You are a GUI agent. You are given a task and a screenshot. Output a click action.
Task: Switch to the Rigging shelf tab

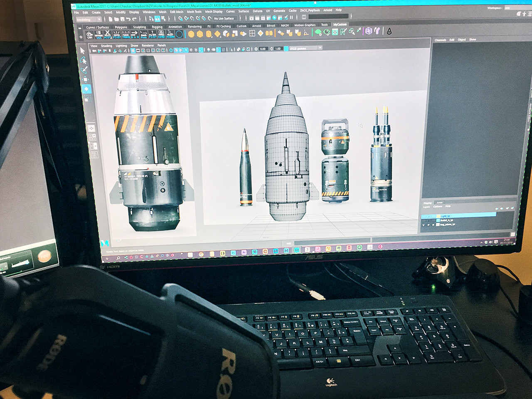pos(157,27)
